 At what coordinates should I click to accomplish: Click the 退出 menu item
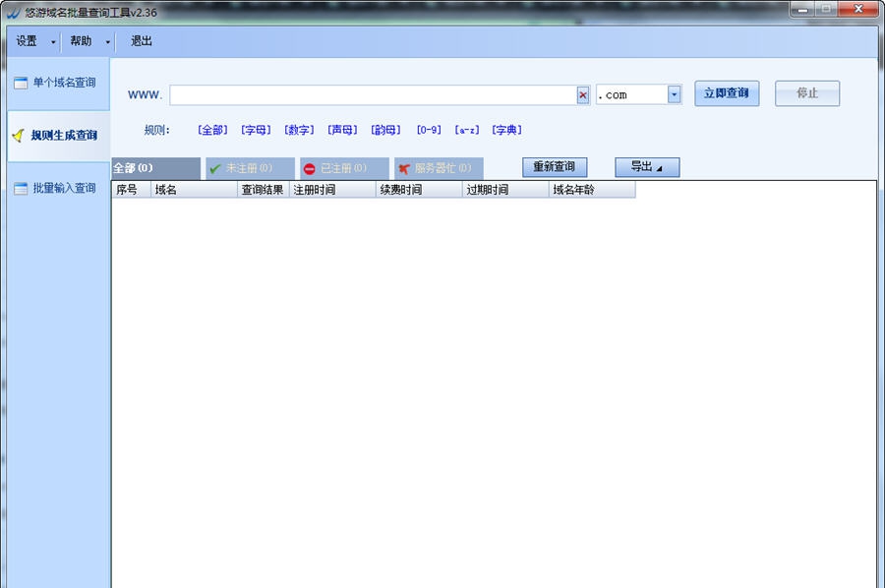(x=141, y=41)
